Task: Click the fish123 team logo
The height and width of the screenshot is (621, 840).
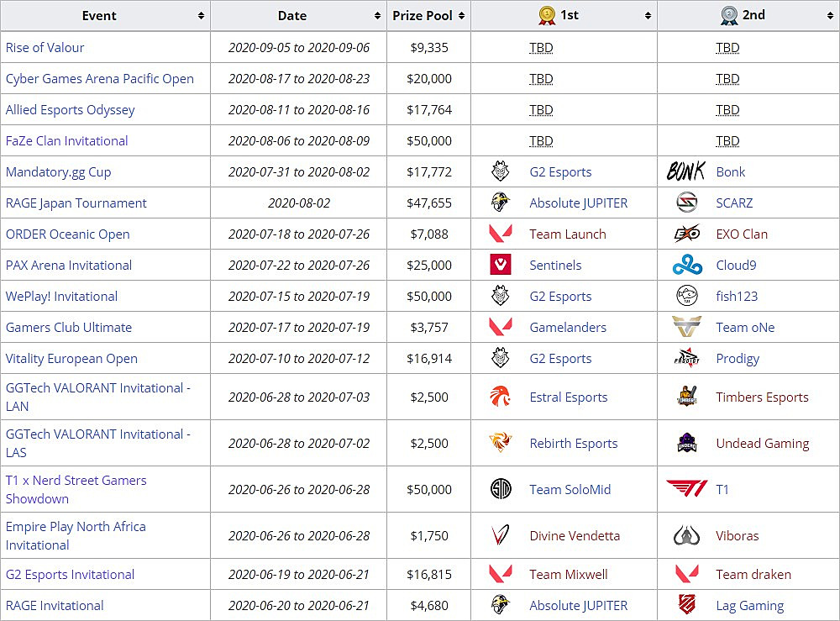Action: click(x=687, y=296)
